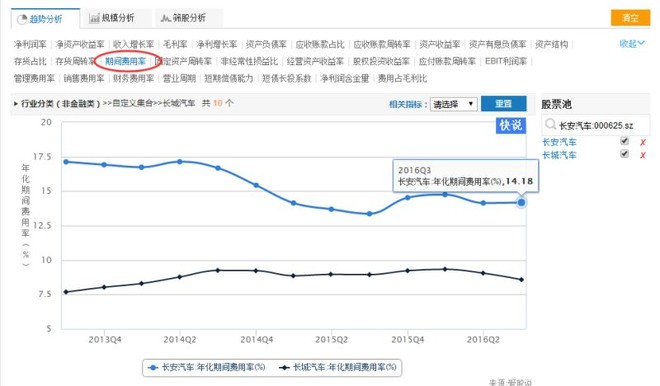Open 长城汽车 link in stock pool
This screenshot has height=386, width=660.
tap(559, 155)
